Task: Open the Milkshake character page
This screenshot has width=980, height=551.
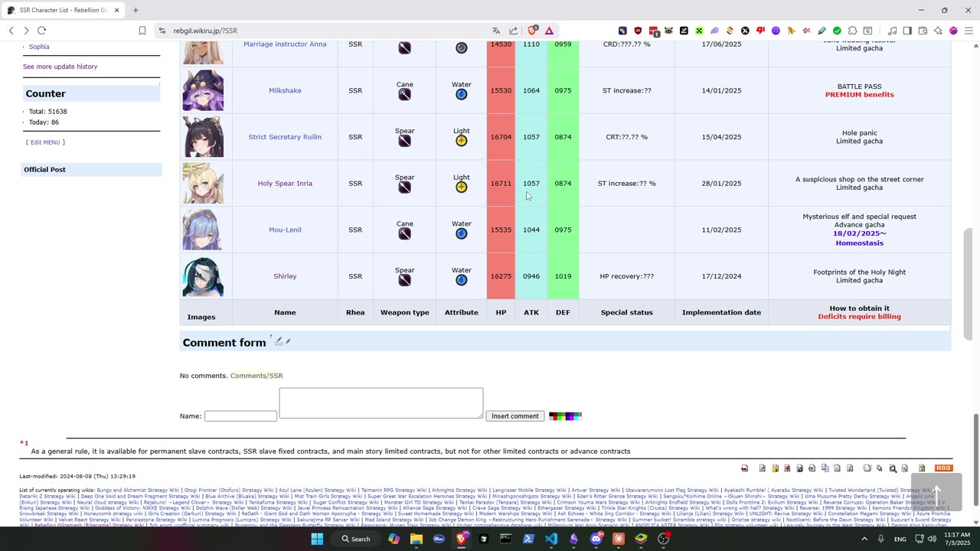Action: (x=285, y=90)
